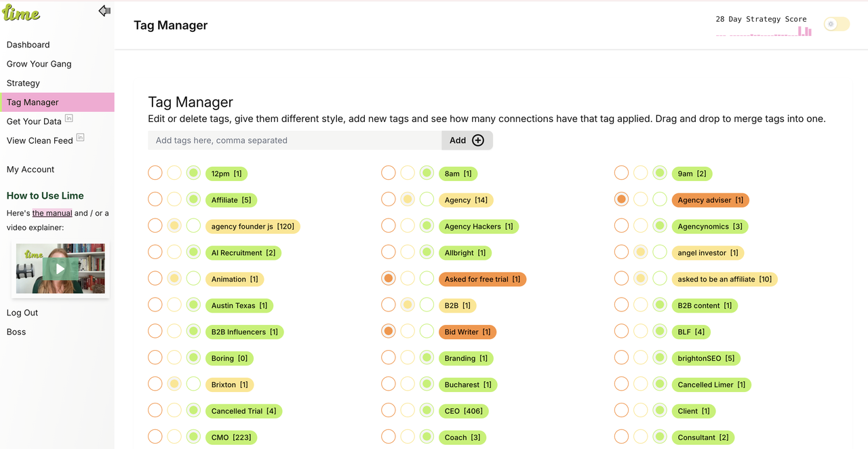This screenshot has height=449, width=868.
Task: Collapse the sidebar with the arrow icon
Action: [x=104, y=10]
